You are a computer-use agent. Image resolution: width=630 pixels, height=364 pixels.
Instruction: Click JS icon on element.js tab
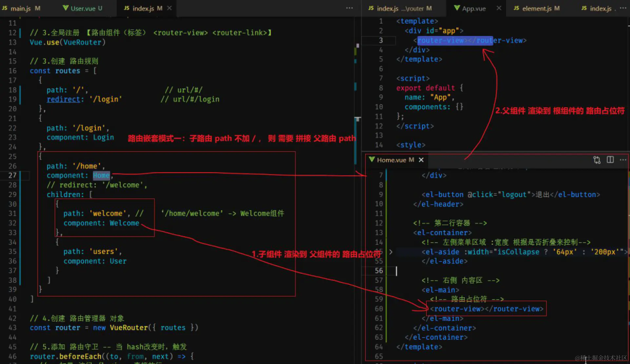[x=516, y=8]
